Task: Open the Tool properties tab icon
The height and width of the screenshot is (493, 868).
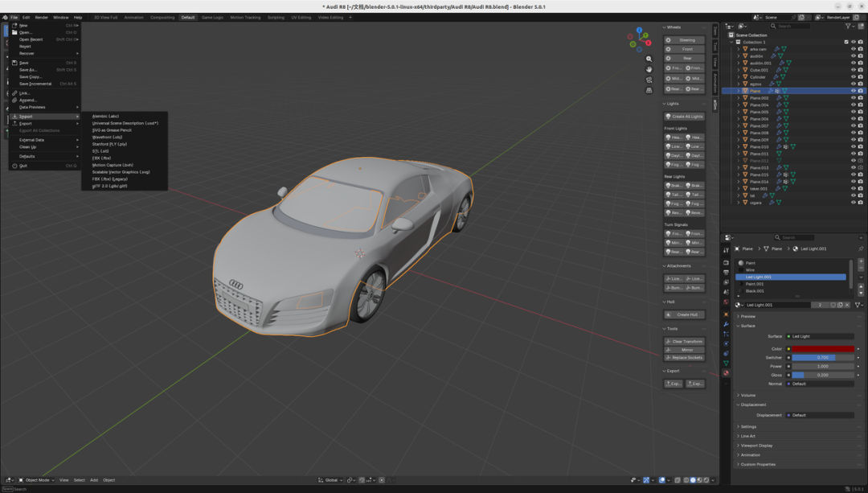Action: point(726,250)
